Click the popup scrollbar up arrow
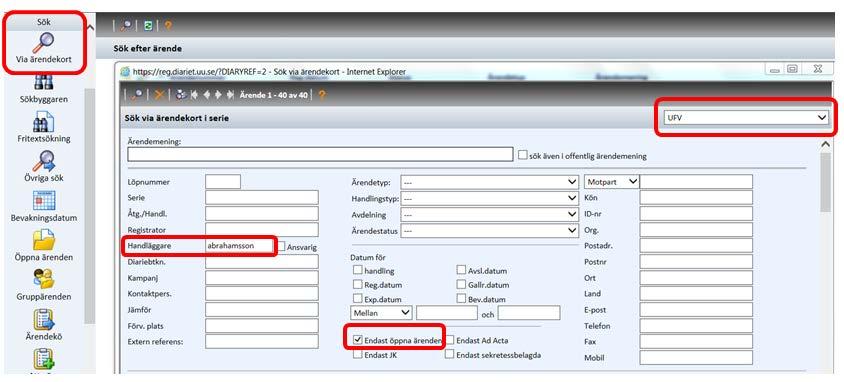The height and width of the screenshot is (382, 844). [x=825, y=144]
